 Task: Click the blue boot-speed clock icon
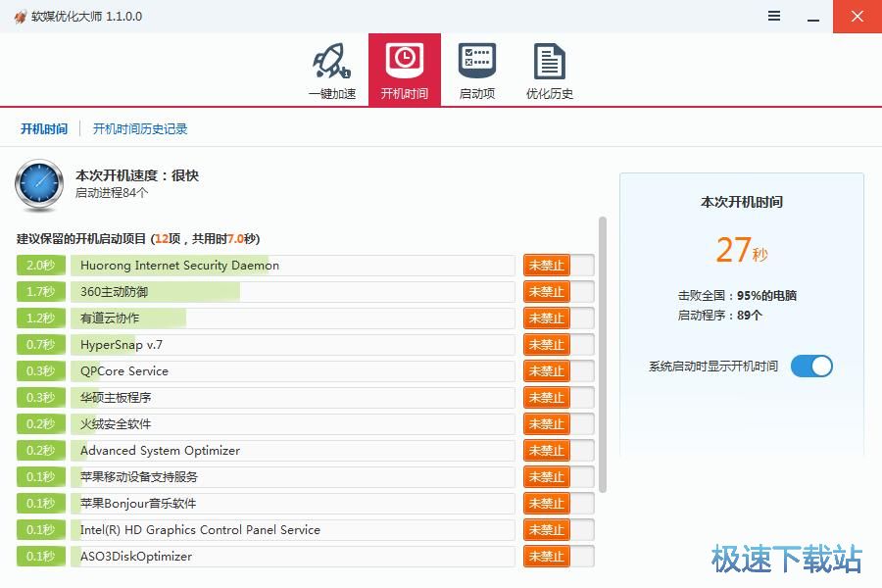point(39,184)
